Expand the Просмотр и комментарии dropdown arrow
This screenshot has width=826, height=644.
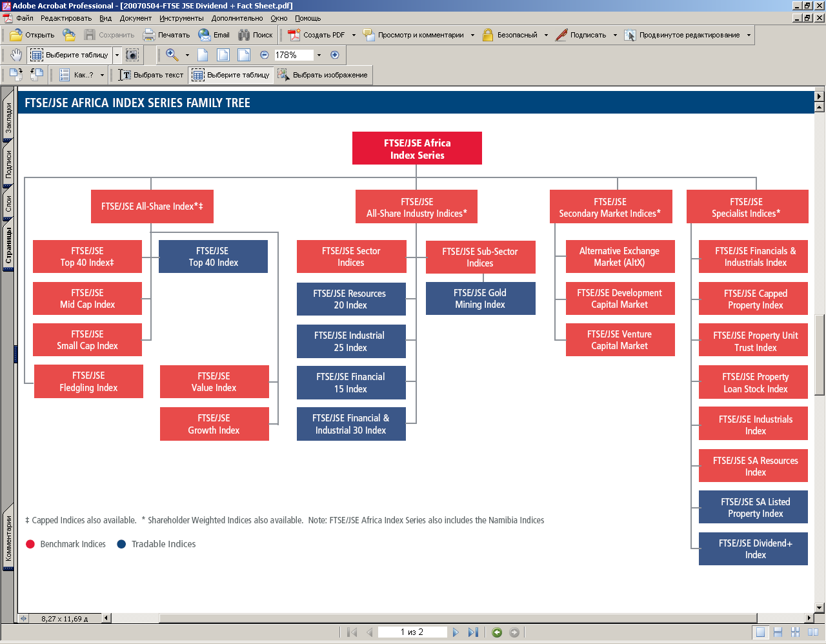[x=472, y=35]
